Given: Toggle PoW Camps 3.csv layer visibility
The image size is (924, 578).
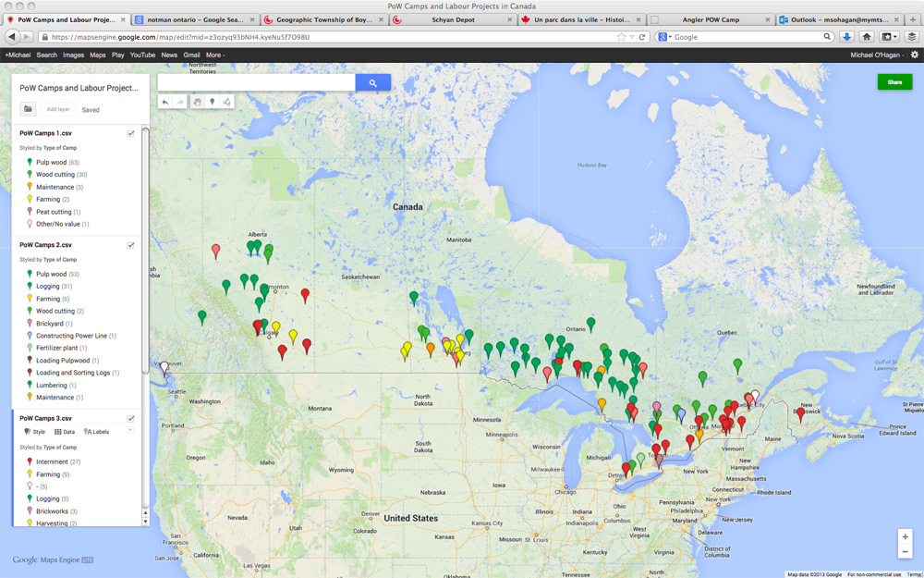Looking at the screenshot, I should pos(131,418).
